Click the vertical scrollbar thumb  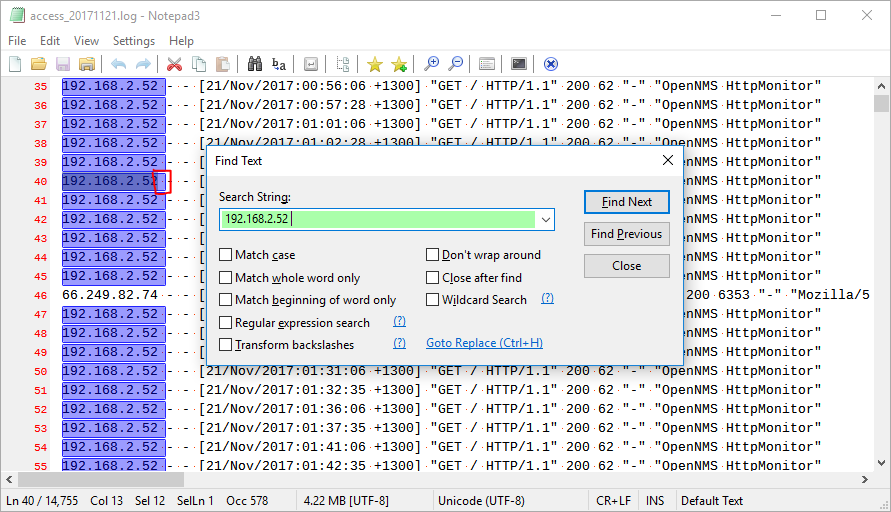[881, 103]
